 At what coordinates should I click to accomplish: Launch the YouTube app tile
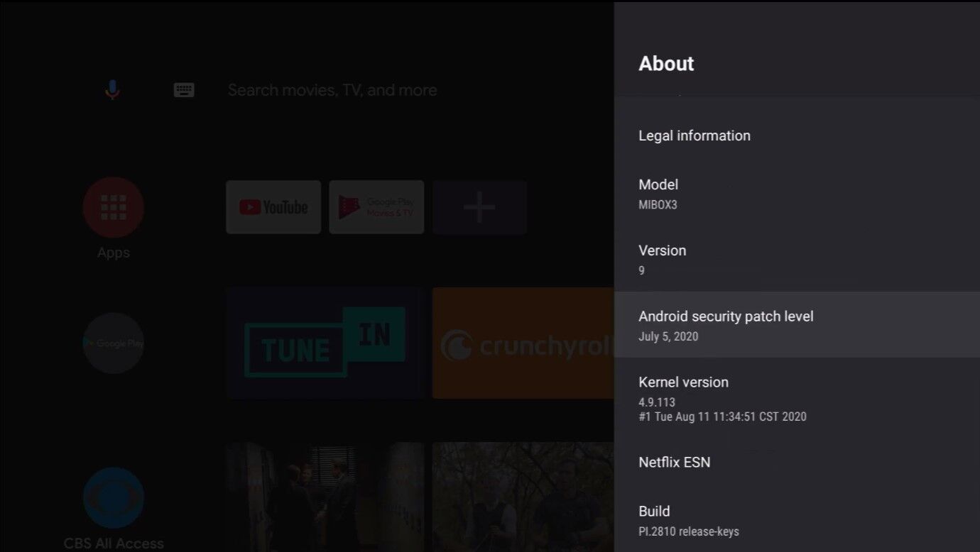(273, 207)
